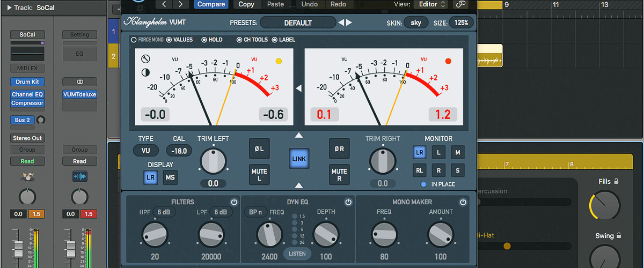Open the LPF slope selector 6 dB
This screenshot has height=268, width=644.
[x=221, y=212]
